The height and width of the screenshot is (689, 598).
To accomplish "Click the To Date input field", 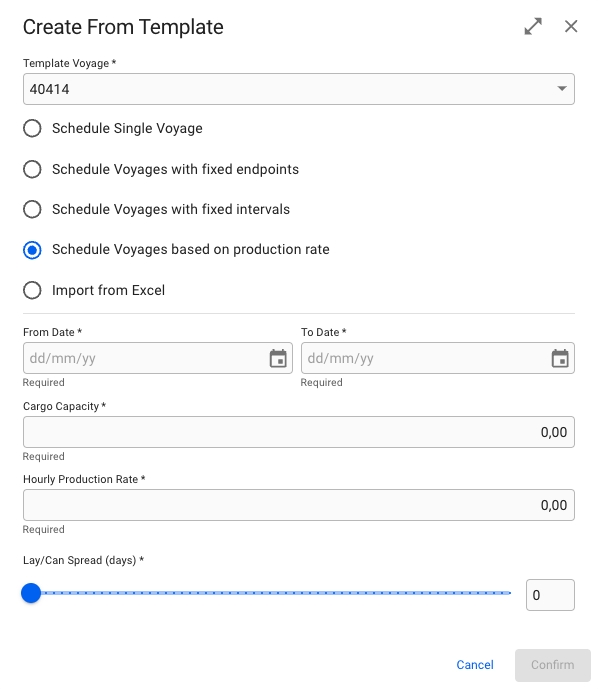I will [438, 358].
